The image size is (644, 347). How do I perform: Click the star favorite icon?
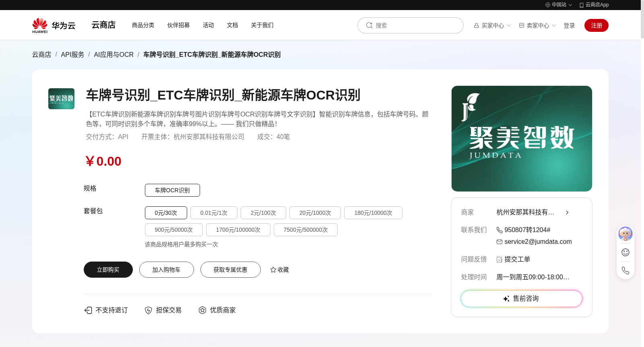273,270
